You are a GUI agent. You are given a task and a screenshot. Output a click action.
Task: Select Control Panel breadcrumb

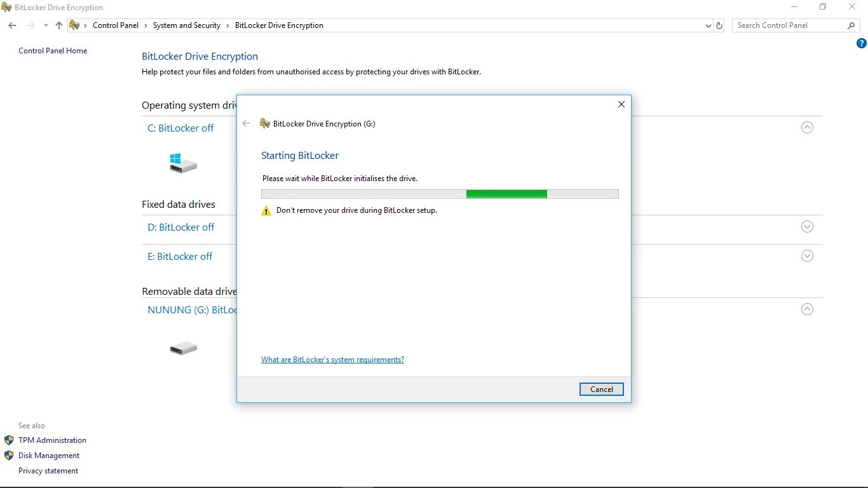(116, 25)
